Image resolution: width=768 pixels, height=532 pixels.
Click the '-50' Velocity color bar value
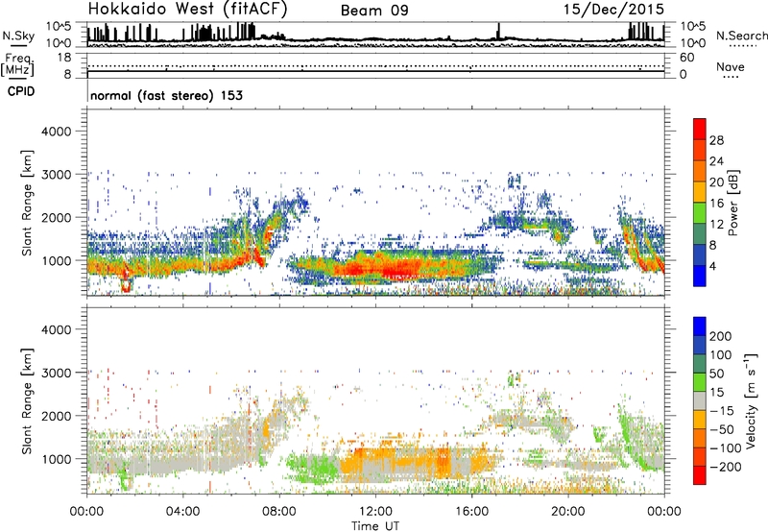pos(721,429)
